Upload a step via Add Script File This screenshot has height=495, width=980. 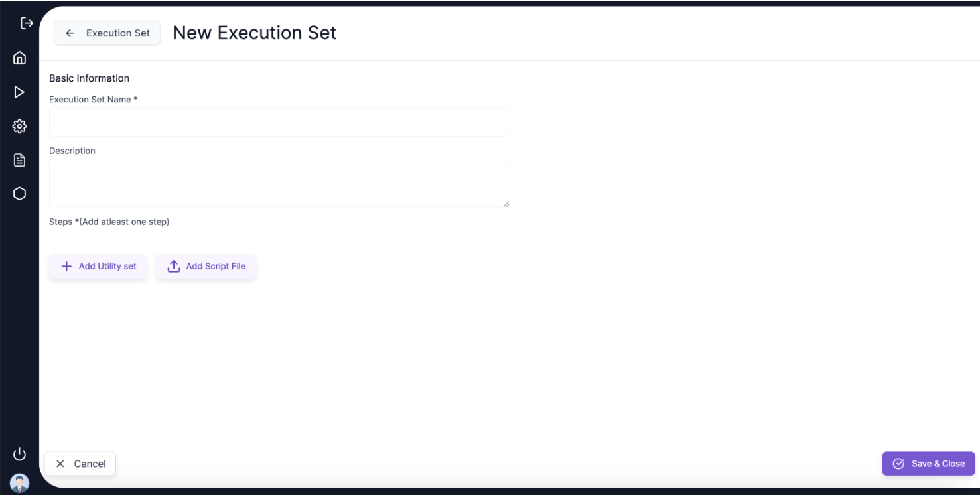(x=206, y=266)
